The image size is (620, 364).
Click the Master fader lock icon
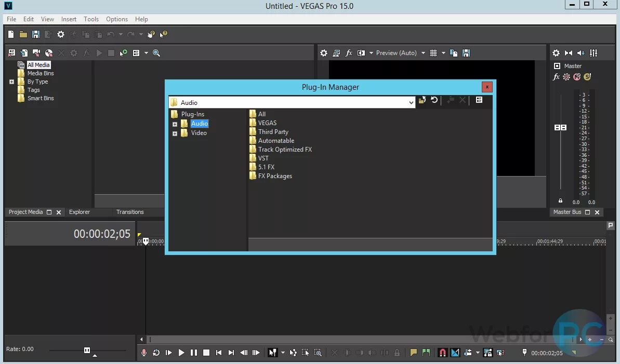[x=560, y=201]
